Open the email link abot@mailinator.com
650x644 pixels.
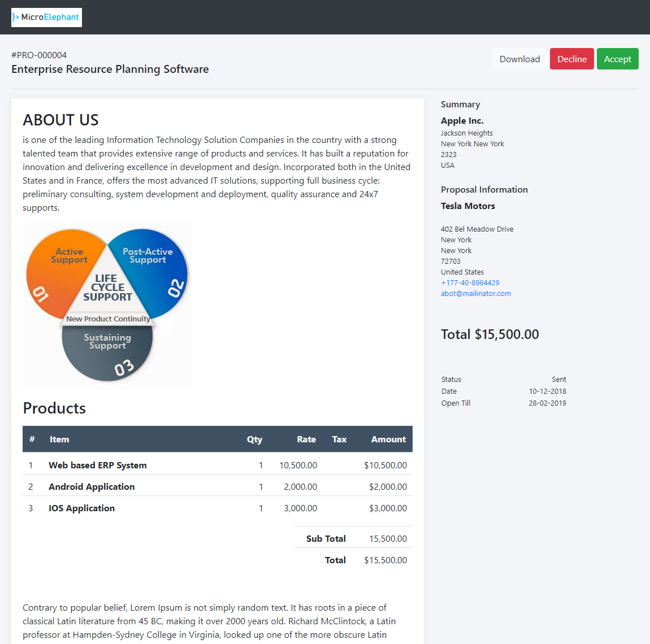[475, 293]
